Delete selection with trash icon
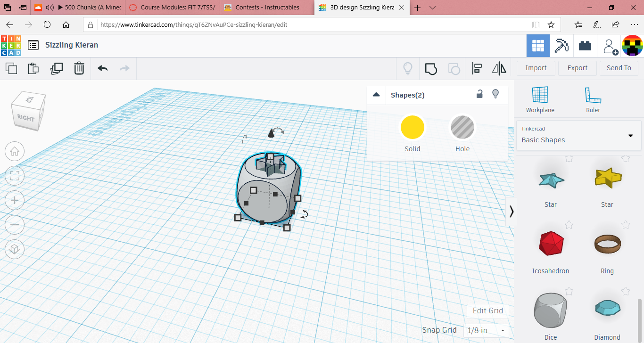The height and width of the screenshot is (343, 644). [79, 68]
